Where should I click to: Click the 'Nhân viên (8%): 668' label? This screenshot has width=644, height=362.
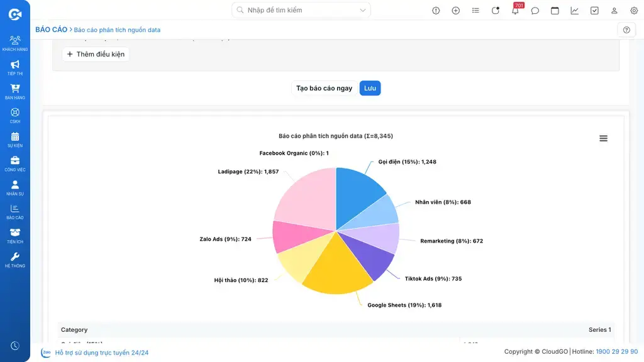click(443, 202)
